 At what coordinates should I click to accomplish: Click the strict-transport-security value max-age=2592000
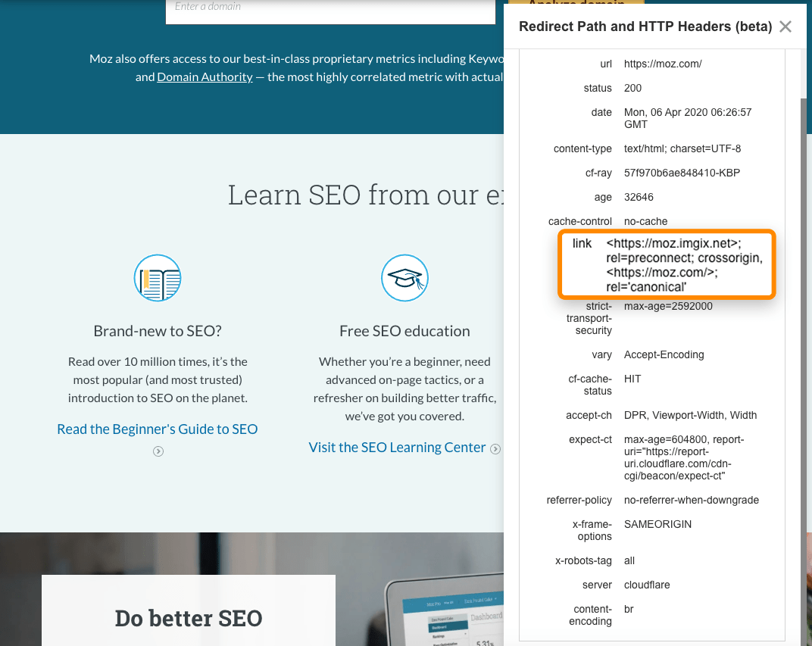coord(668,307)
